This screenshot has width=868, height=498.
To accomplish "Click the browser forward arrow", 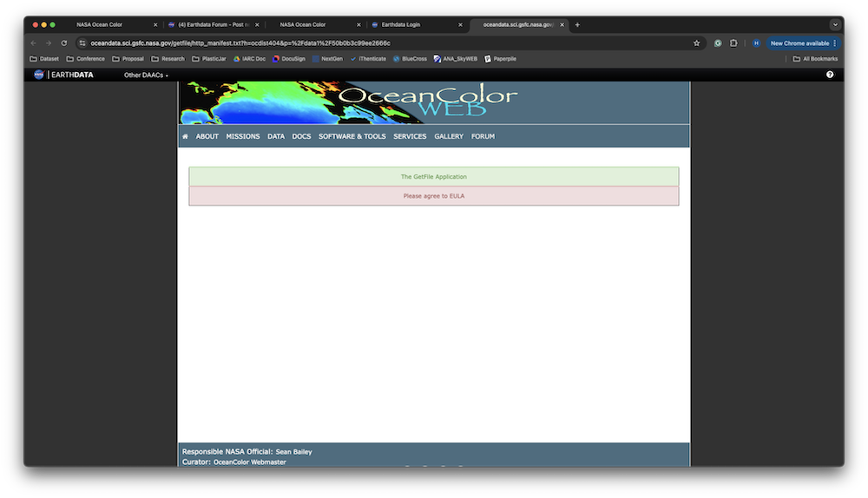I will tap(49, 43).
